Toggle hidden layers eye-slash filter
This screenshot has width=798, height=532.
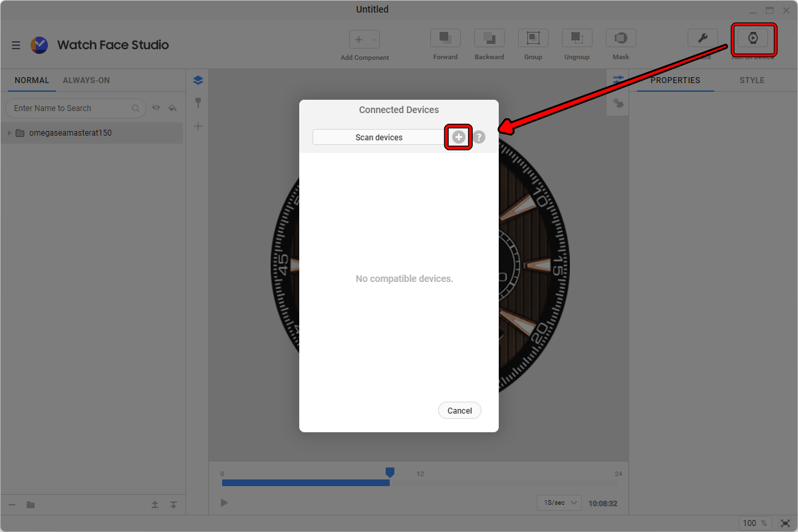tap(156, 108)
